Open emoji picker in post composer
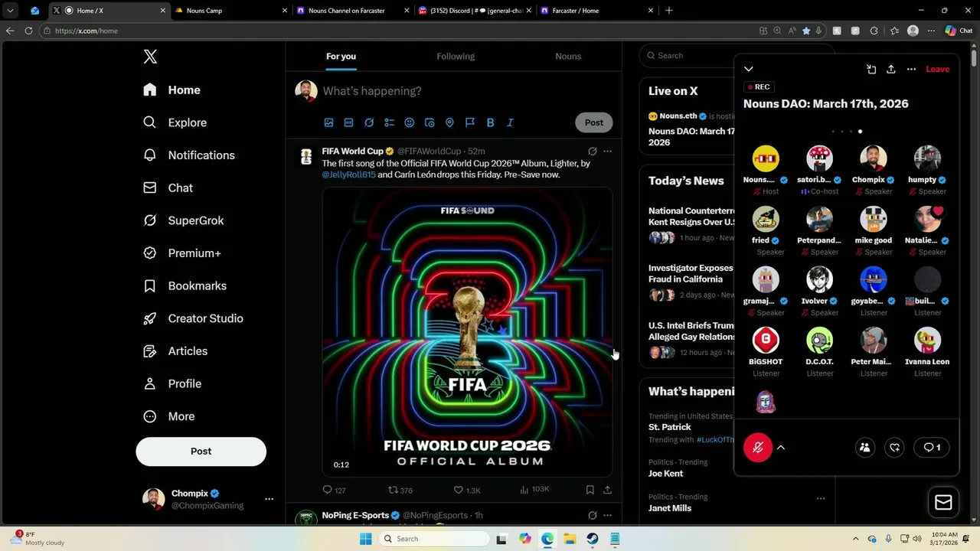Image resolution: width=980 pixels, height=551 pixels. 409,122
